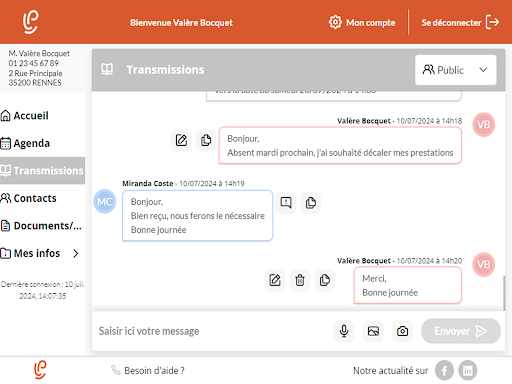
Task: Click Se déconnecter to log out
Action: [460, 22]
